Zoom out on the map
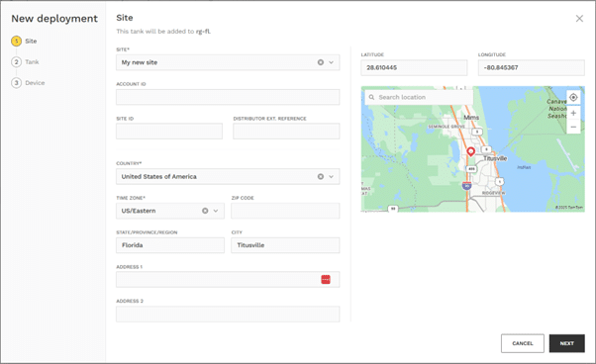Image resolution: width=596 pixels, height=364 pixels. [573, 127]
